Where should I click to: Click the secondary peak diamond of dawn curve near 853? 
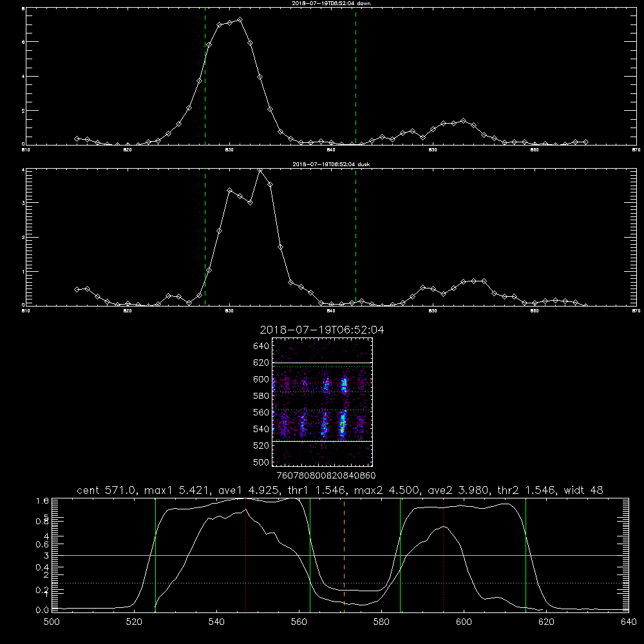[x=463, y=121]
